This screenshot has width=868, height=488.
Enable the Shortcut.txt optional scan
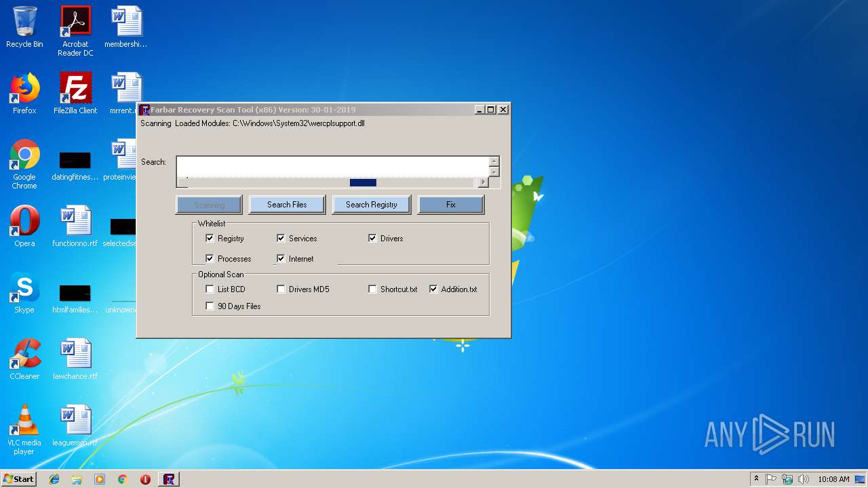coord(372,289)
